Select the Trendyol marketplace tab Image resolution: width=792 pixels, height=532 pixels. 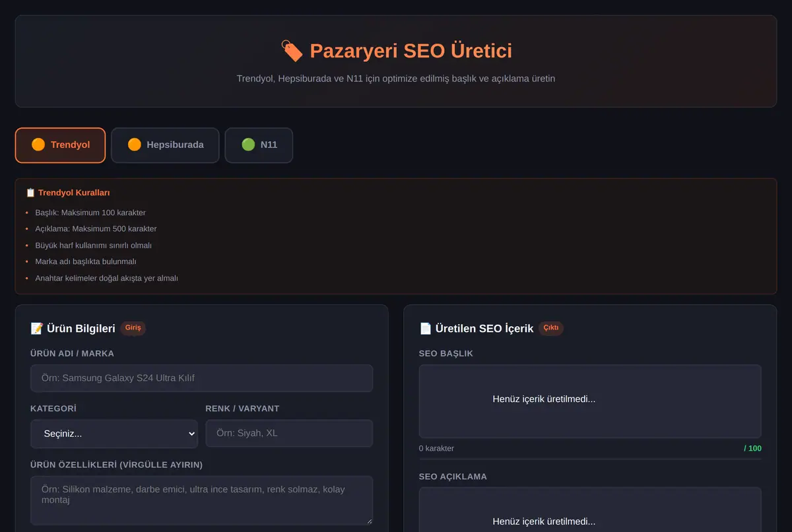60,145
